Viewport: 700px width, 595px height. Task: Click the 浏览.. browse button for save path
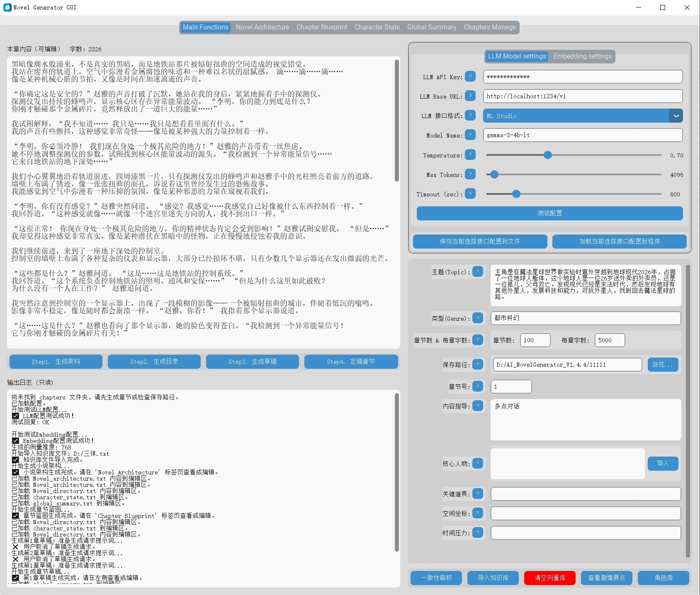coord(663,365)
